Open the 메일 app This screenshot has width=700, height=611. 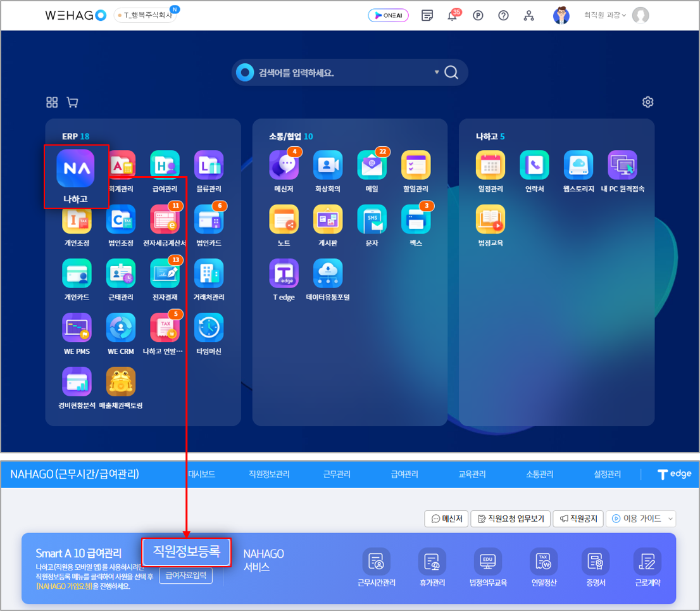pyautogui.click(x=372, y=165)
